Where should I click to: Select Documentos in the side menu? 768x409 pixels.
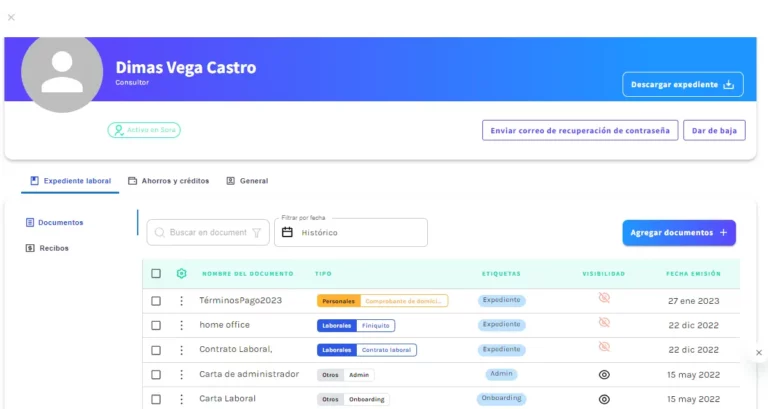coord(54,222)
